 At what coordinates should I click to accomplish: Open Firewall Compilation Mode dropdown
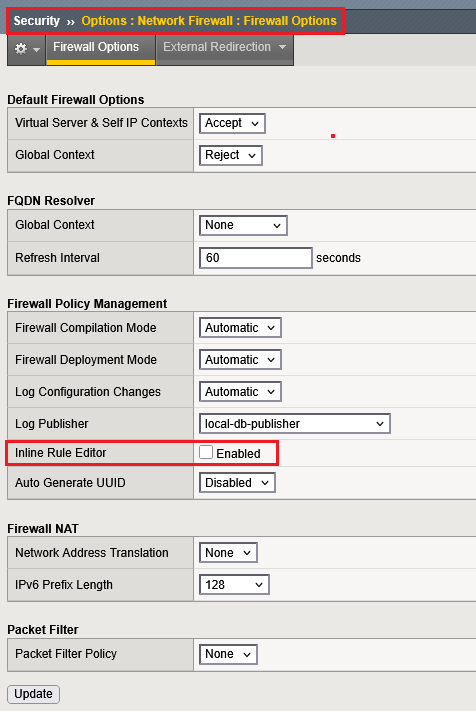click(240, 328)
